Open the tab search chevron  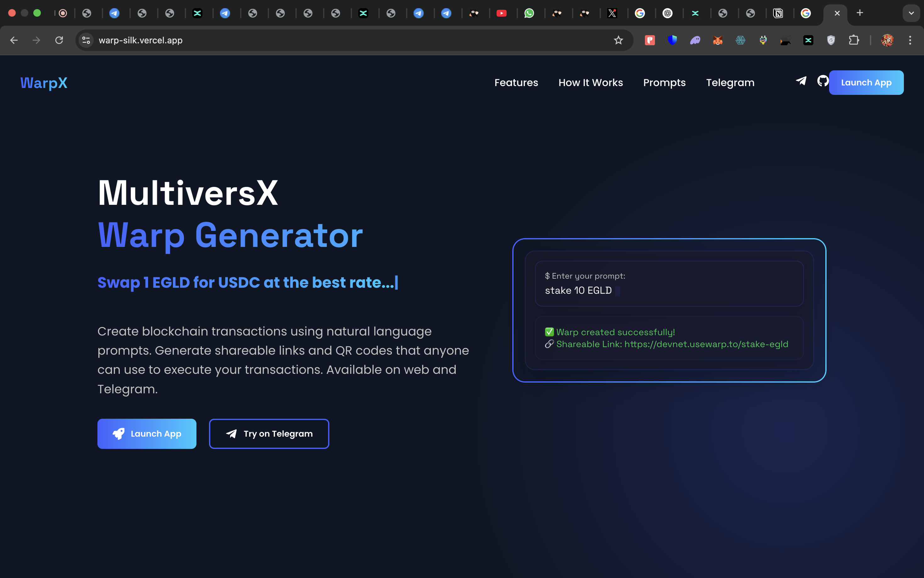click(912, 13)
